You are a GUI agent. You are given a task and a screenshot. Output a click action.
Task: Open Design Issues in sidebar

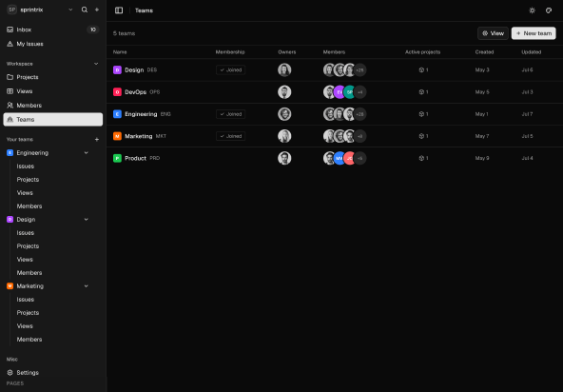coord(25,232)
